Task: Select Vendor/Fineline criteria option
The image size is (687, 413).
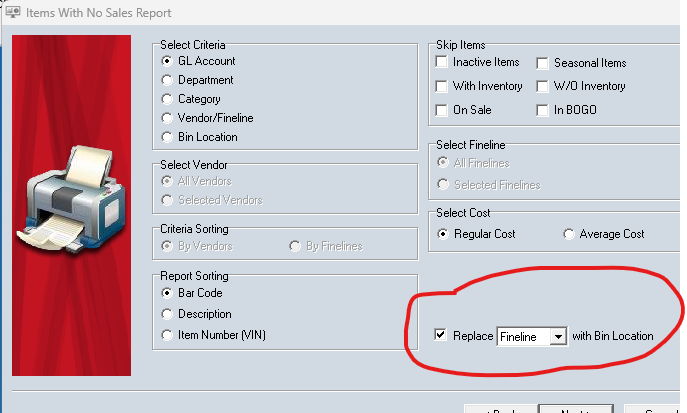Action: tap(167, 118)
